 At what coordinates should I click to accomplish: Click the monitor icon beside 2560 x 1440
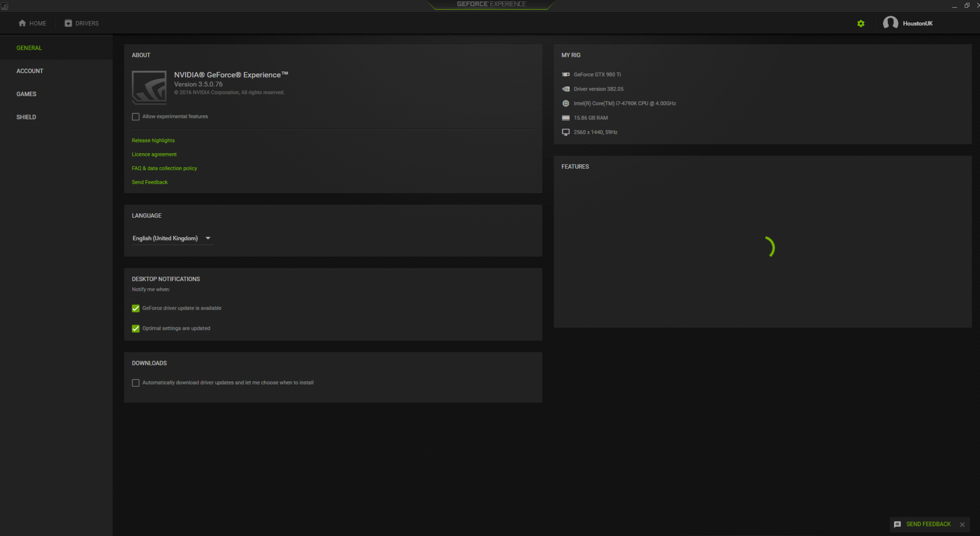tap(566, 132)
